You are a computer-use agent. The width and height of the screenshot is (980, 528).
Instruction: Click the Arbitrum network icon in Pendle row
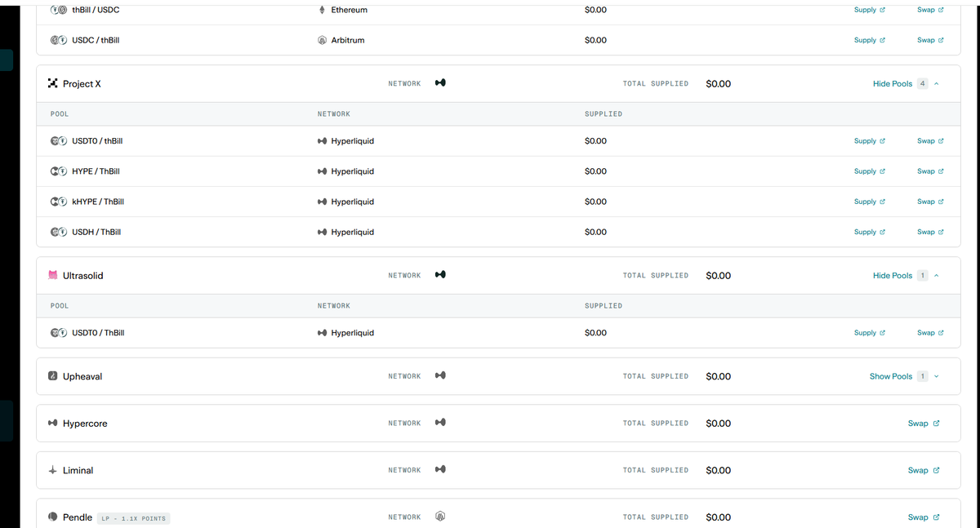[440, 517]
